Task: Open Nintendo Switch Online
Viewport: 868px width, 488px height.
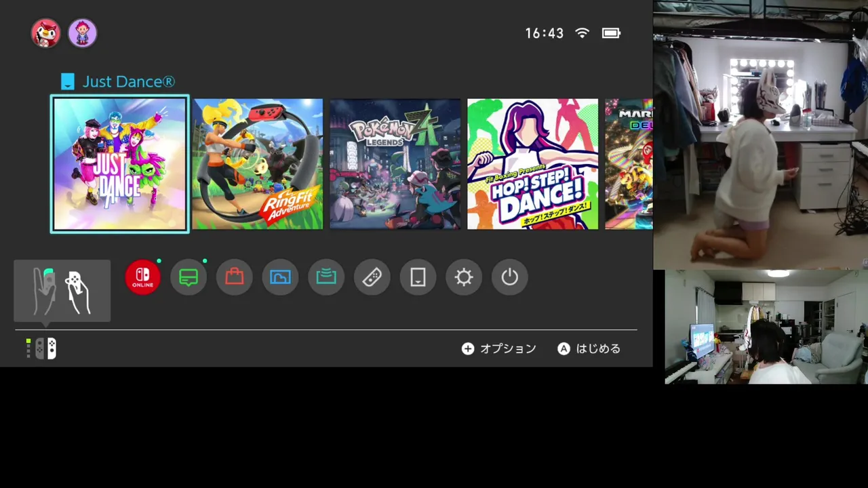Action: pos(142,277)
